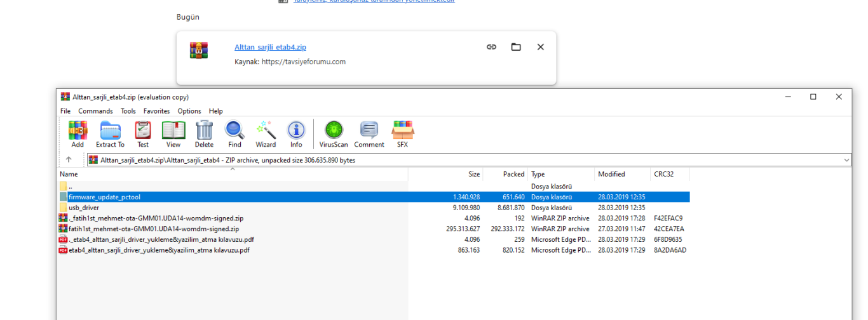This screenshot has width=868, height=320.
Task: Click icon of fatih1st_mehmet-ota zip 295,313,627
Action: click(x=63, y=229)
